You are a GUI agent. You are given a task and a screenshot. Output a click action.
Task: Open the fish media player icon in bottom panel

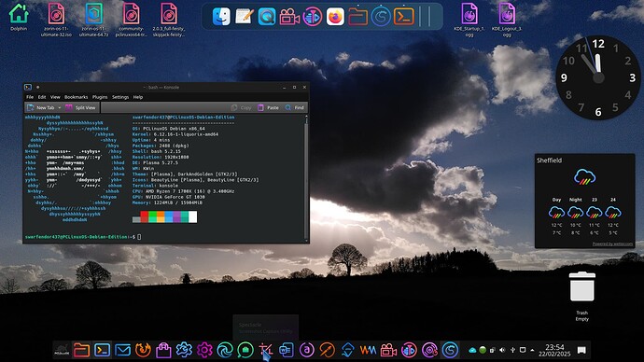tap(409, 350)
